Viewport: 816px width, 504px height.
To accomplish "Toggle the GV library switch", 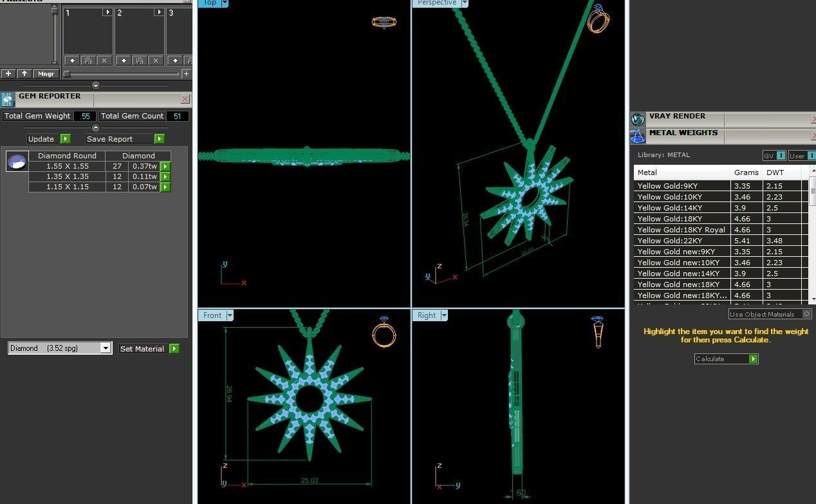I will 774,156.
